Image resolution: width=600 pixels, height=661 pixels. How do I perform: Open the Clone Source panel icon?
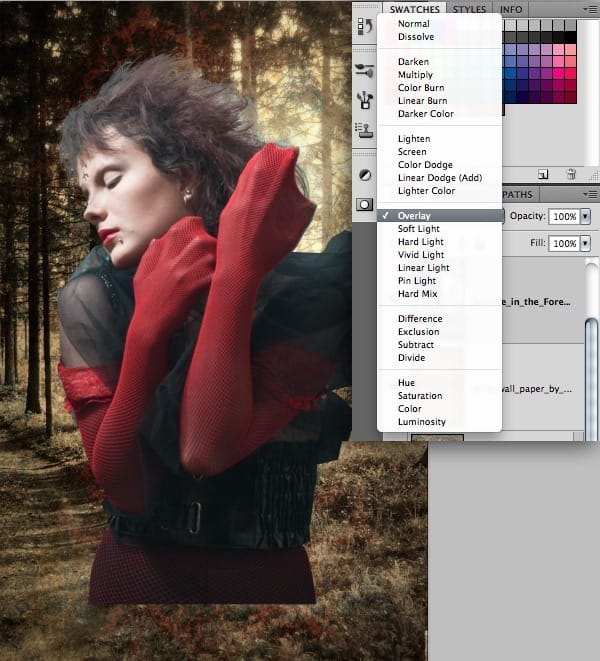[x=365, y=130]
